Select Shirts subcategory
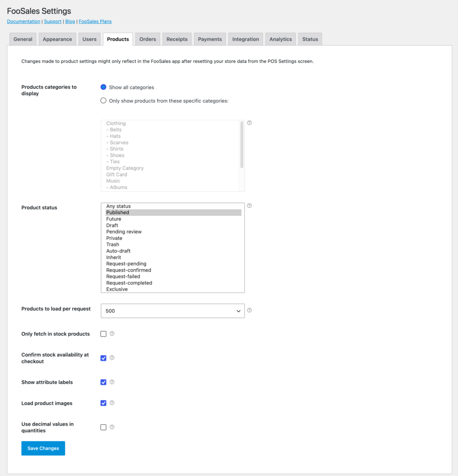This screenshot has width=458, height=476. tap(172, 149)
